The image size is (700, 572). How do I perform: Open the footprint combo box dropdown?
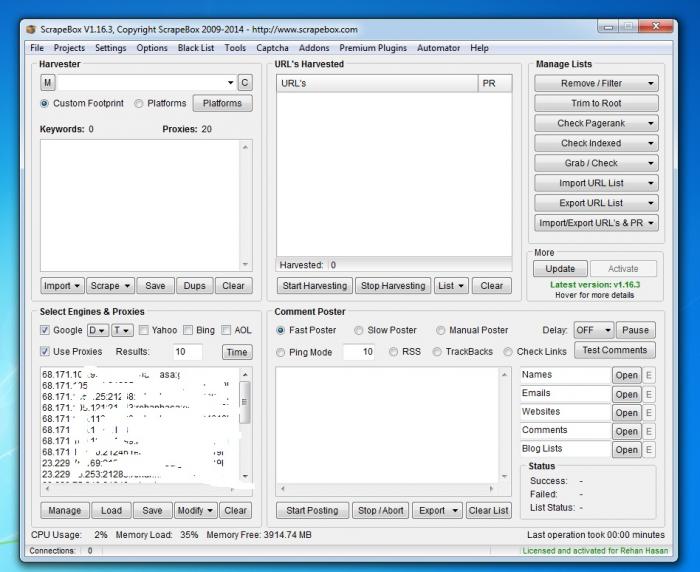pos(230,83)
